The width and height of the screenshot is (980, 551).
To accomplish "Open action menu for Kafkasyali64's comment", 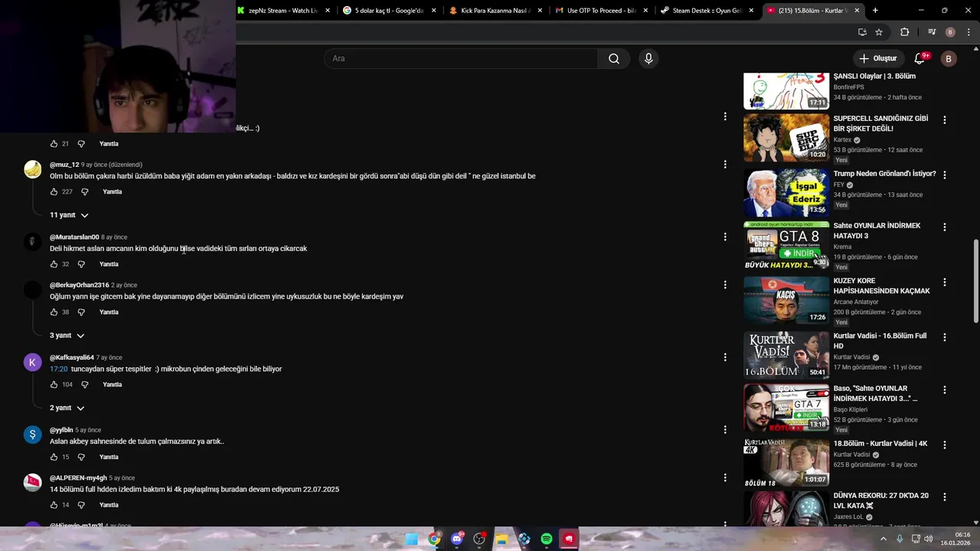I will pos(725,357).
